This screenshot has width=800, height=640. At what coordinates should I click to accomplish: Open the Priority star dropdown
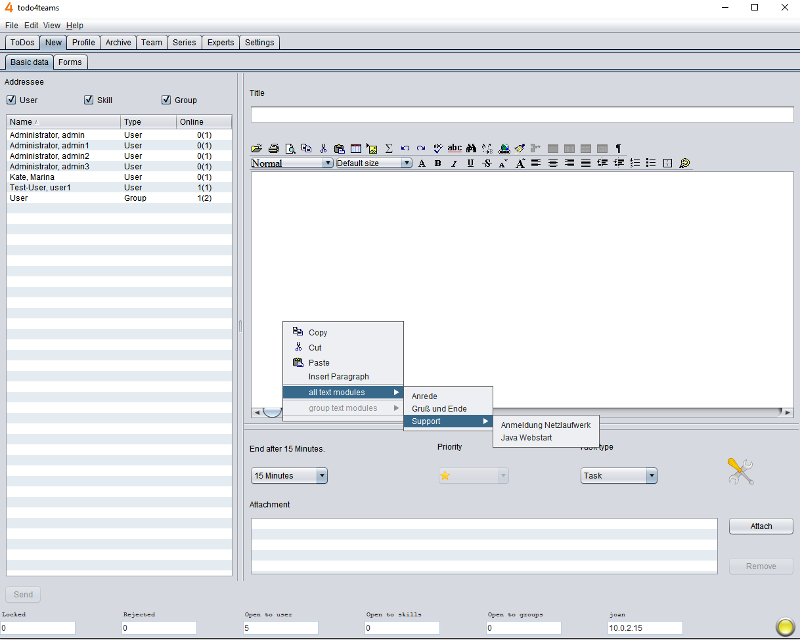(473, 476)
